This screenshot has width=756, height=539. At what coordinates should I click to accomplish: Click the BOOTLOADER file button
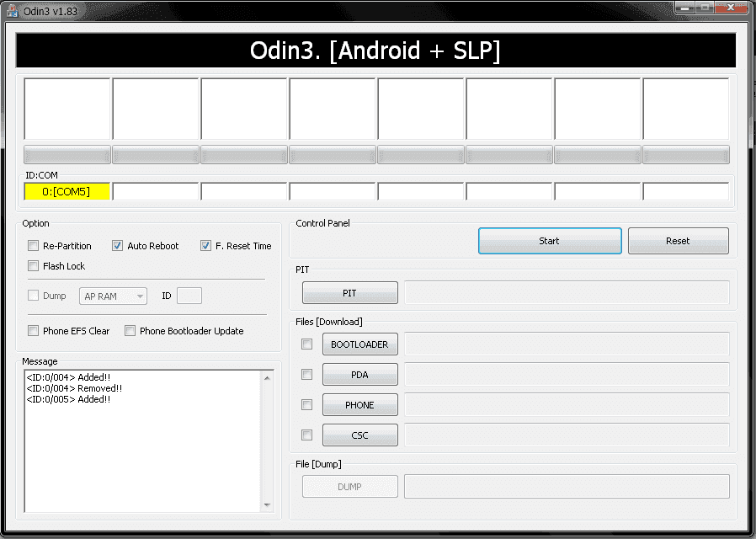[360, 344]
